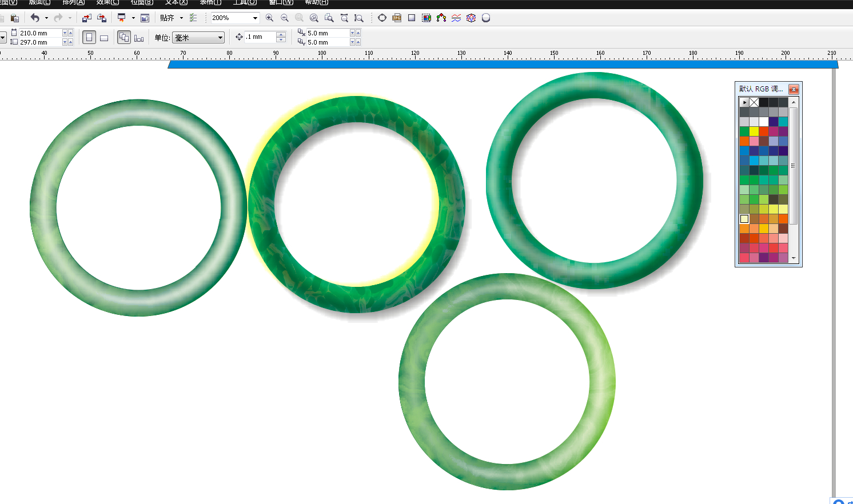The height and width of the screenshot is (504, 853).
Task: Decrease the nudge offset value
Action: point(281,40)
